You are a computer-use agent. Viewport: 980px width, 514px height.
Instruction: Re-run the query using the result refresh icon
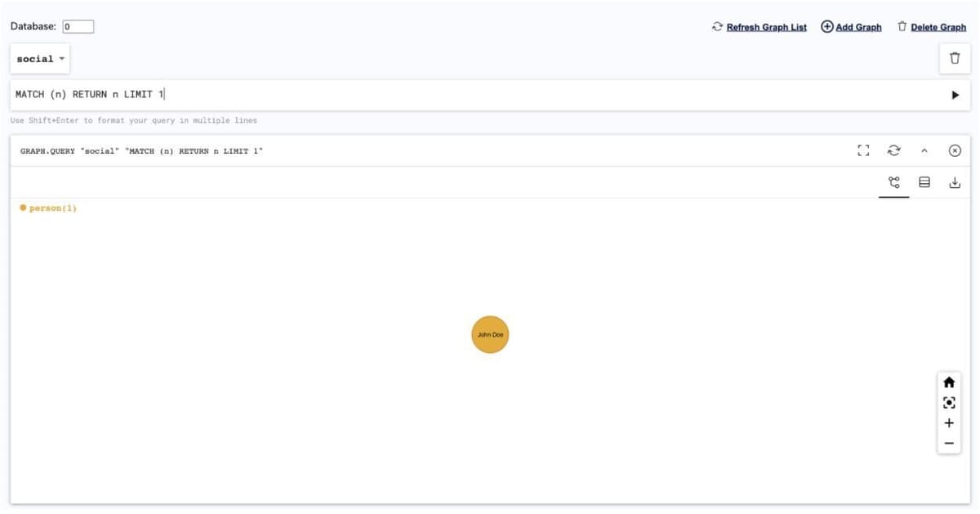894,150
